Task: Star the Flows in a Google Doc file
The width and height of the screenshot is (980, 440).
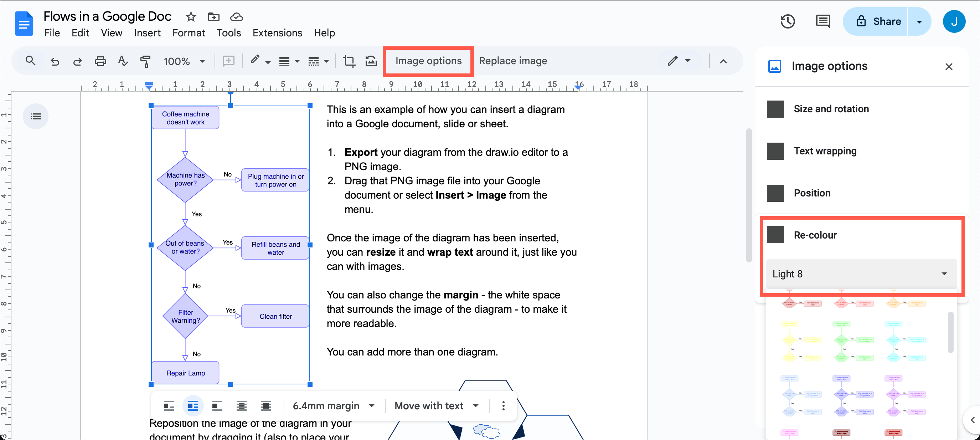Action: 190,17
